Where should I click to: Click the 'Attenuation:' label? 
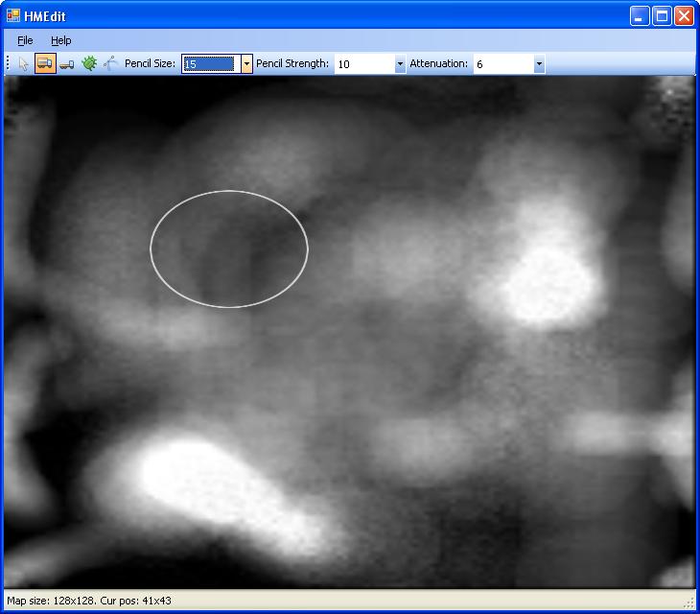(439, 63)
